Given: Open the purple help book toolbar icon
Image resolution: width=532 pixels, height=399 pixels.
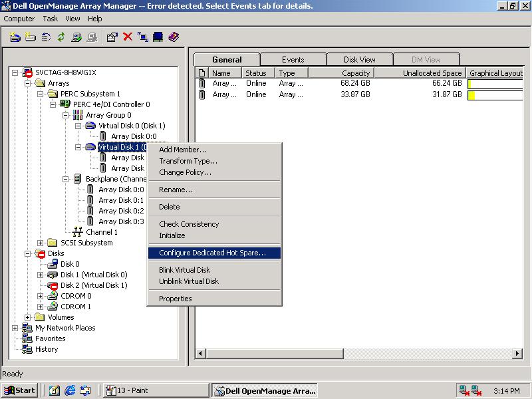Looking at the screenshot, I should pyautogui.click(x=174, y=37).
